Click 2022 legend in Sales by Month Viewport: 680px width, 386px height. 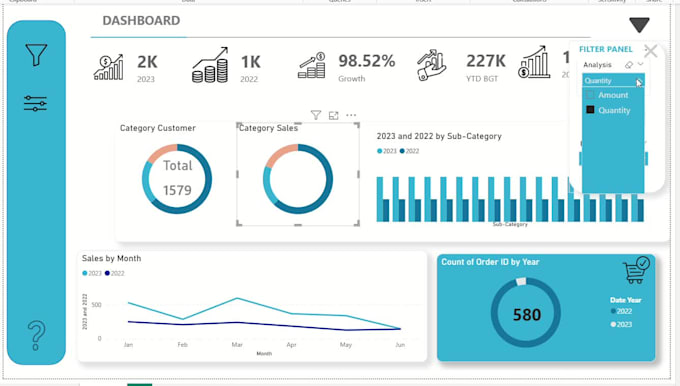click(114, 273)
